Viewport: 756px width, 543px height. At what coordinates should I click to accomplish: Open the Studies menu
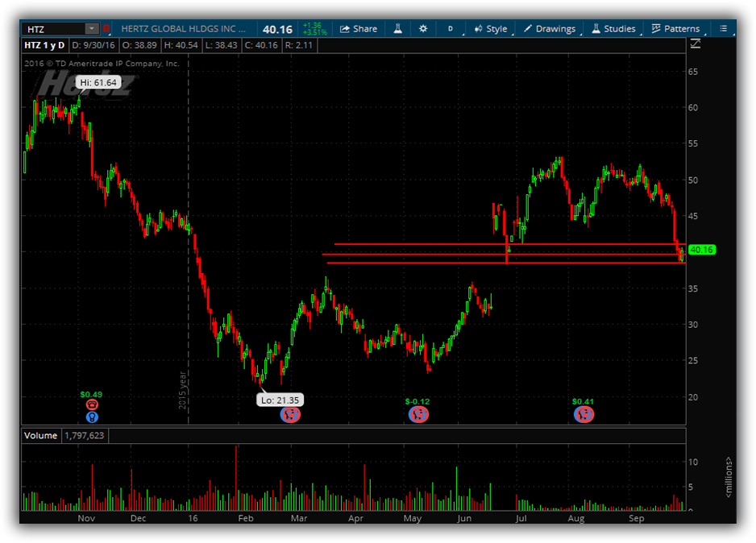[x=614, y=29]
